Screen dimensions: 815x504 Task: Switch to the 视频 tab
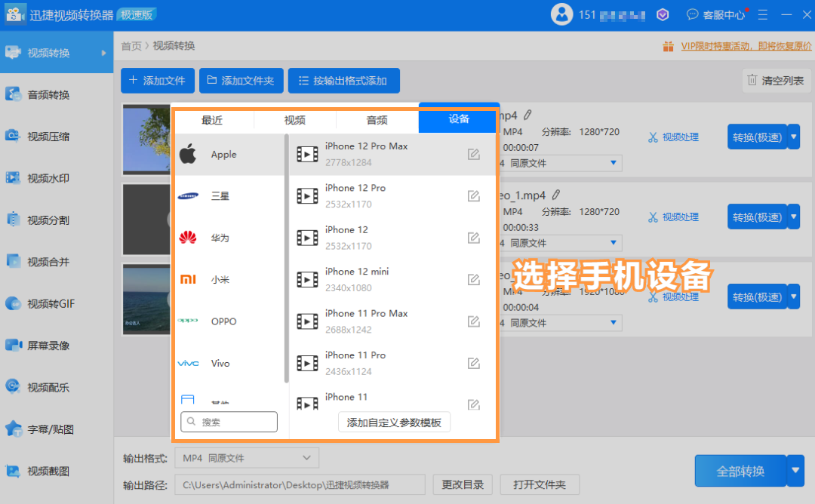(x=295, y=120)
